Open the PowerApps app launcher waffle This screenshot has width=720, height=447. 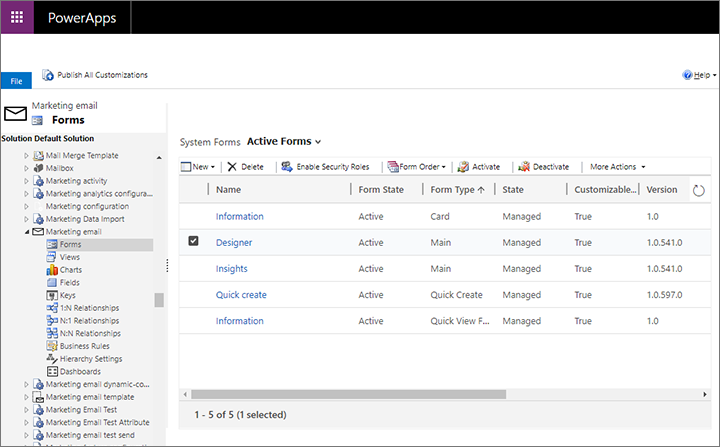click(x=17, y=17)
